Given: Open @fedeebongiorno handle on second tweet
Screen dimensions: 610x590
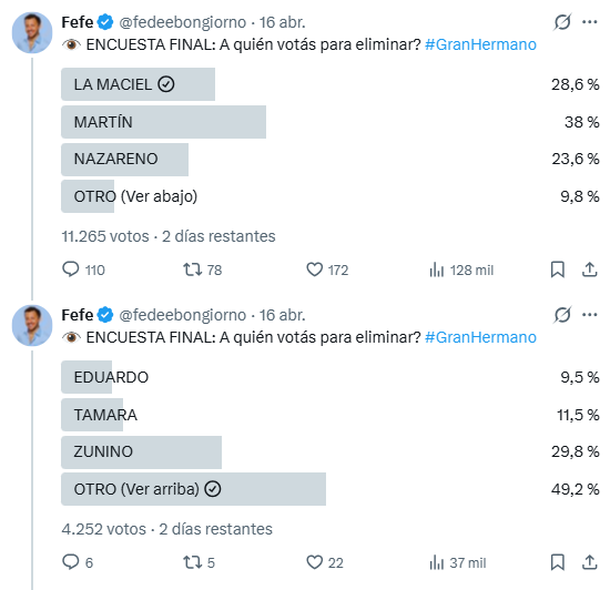Looking at the screenshot, I should 185,315.
